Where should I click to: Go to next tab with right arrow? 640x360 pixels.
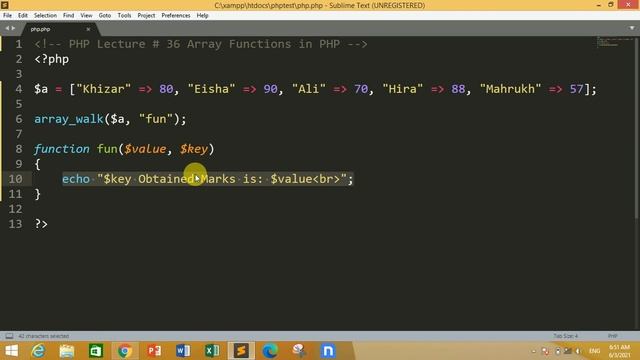(x=13, y=28)
